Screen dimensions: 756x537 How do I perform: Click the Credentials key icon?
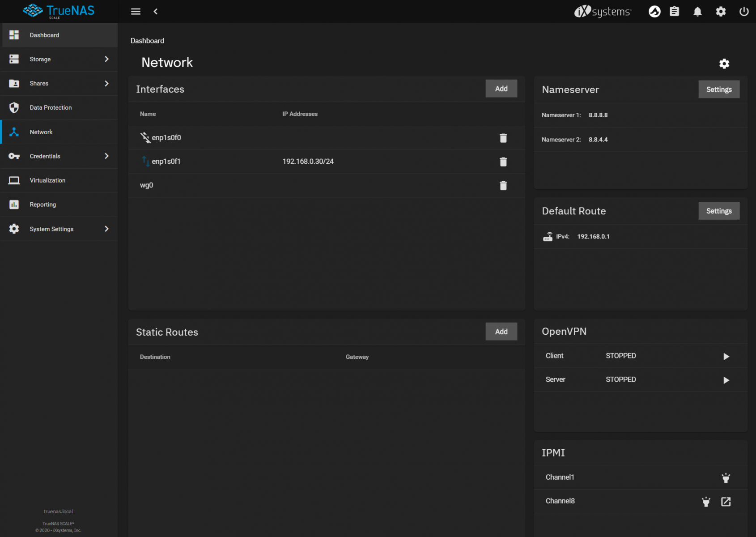click(x=14, y=156)
